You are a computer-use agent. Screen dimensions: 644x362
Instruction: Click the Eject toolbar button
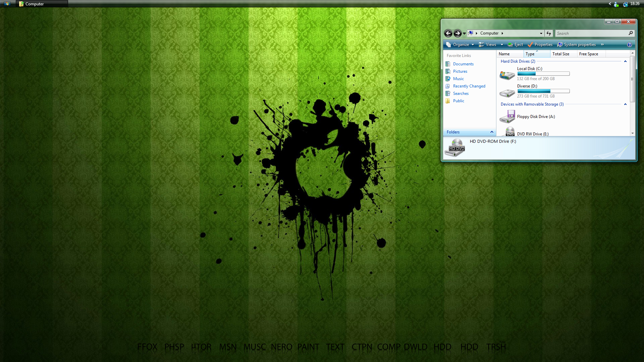(515, 45)
